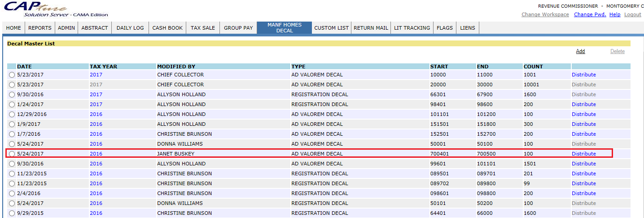Select radio for first Chief Collector row
The height and width of the screenshot is (218, 644).
(12, 75)
